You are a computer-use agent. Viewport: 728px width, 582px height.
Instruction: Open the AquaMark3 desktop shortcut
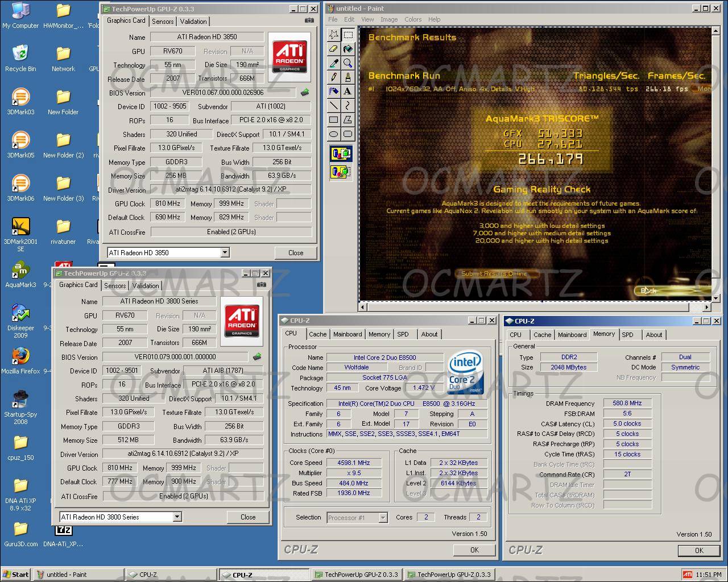click(x=20, y=275)
